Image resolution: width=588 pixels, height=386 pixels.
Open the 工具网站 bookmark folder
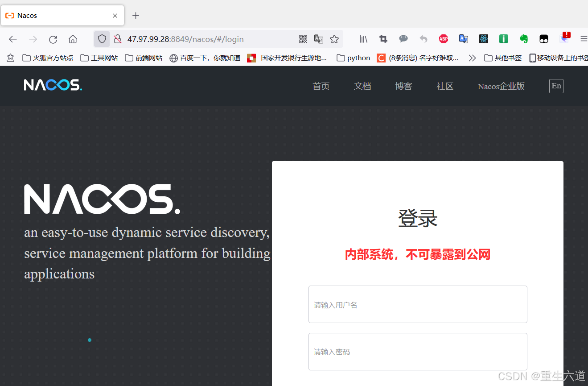point(99,58)
